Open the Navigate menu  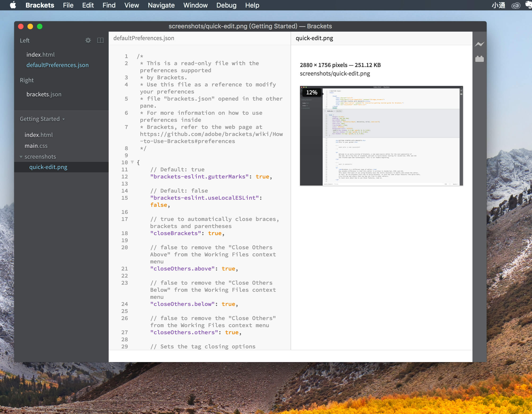(x=161, y=5)
